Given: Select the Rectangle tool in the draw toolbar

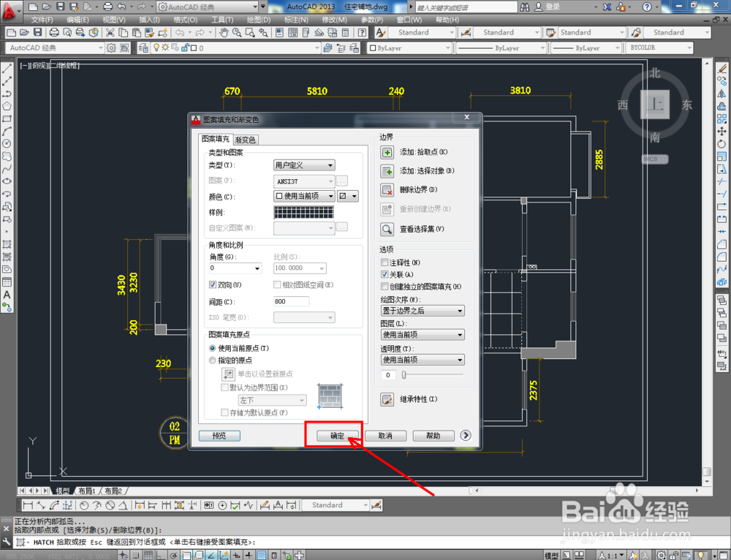Looking at the screenshot, I should click(7, 119).
